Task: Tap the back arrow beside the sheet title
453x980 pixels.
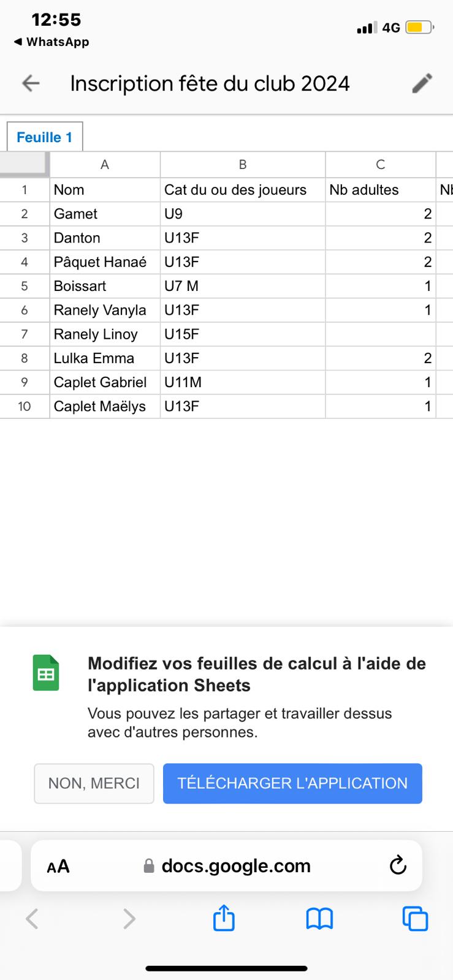Action: (x=31, y=83)
